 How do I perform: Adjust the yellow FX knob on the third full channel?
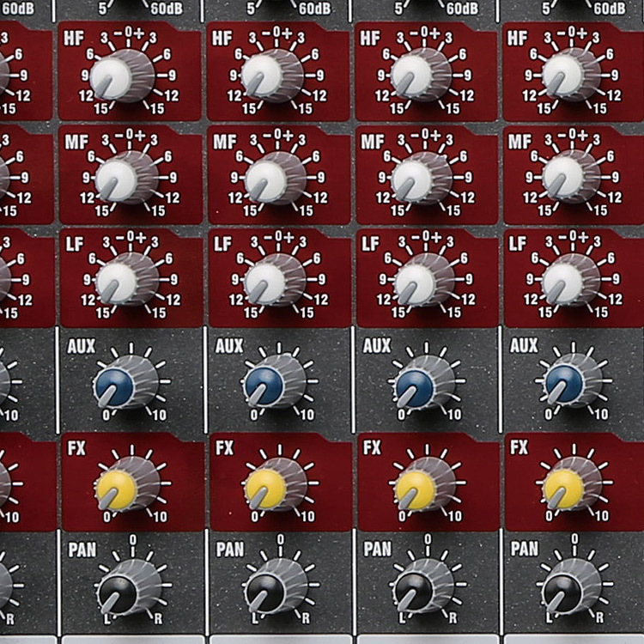[x=425, y=485]
